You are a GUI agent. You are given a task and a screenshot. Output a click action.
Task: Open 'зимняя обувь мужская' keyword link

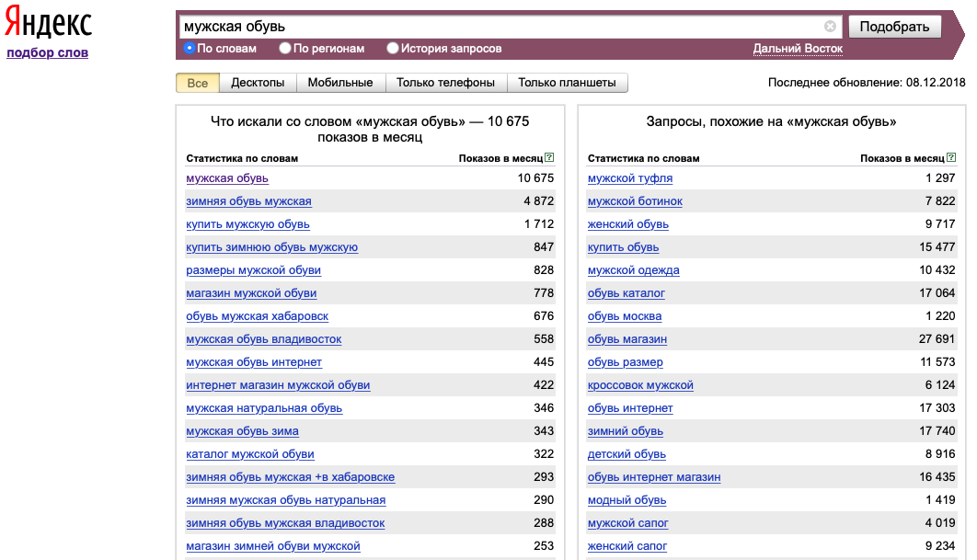tap(248, 201)
